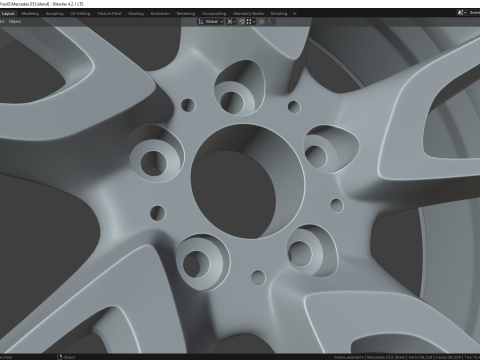Switch to the Modeling workspace tab

pyautogui.click(x=30, y=14)
